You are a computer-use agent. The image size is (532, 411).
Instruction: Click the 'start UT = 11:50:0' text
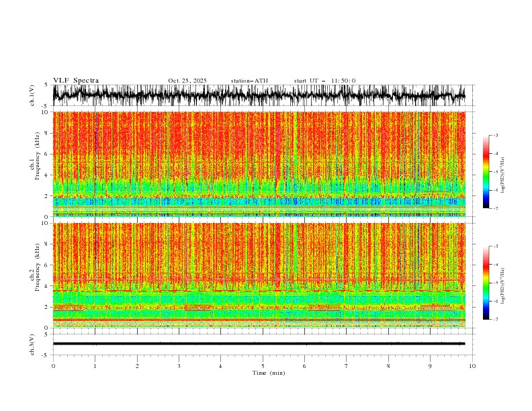(x=324, y=81)
